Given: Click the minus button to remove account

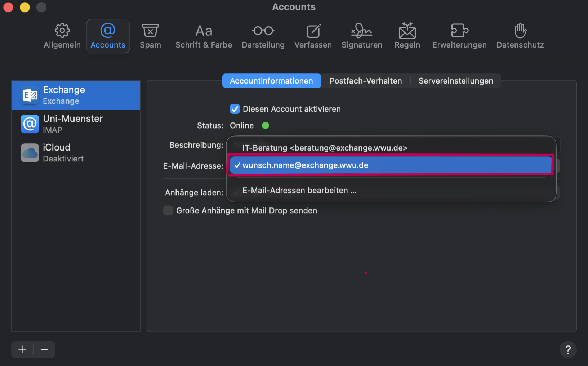Looking at the screenshot, I should point(44,349).
